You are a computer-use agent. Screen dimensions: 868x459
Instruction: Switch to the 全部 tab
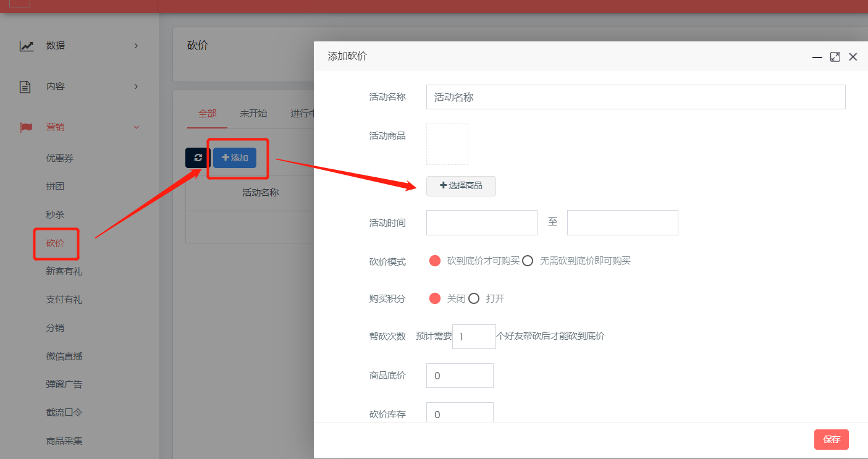[208, 114]
